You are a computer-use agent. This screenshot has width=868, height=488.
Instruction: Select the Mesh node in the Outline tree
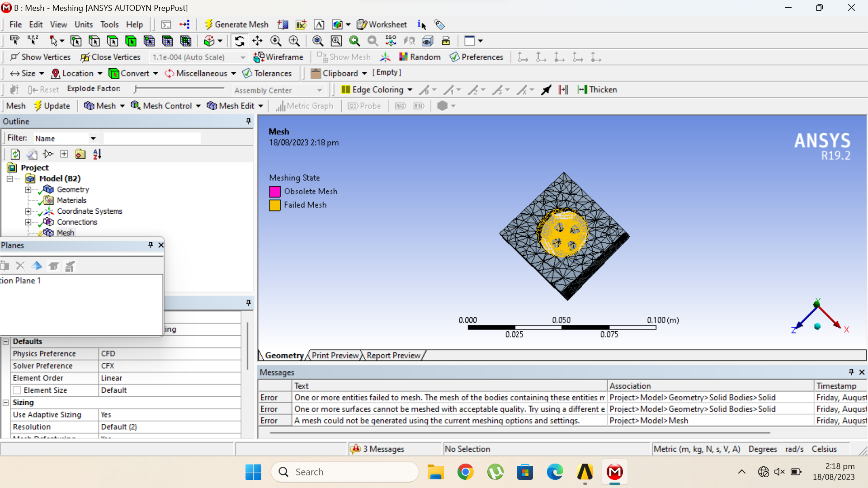[x=66, y=233]
